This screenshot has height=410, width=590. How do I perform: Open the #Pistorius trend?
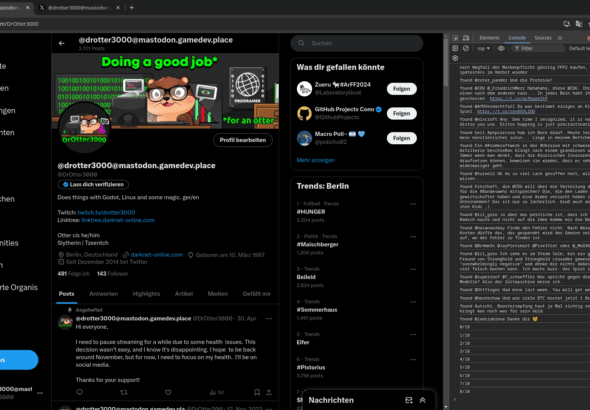pyautogui.click(x=311, y=367)
